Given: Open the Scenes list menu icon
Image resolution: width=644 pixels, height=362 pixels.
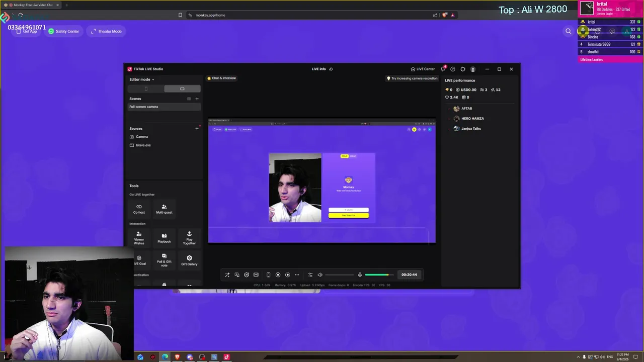Looking at the screenshot, I should [x=189, y=99].
